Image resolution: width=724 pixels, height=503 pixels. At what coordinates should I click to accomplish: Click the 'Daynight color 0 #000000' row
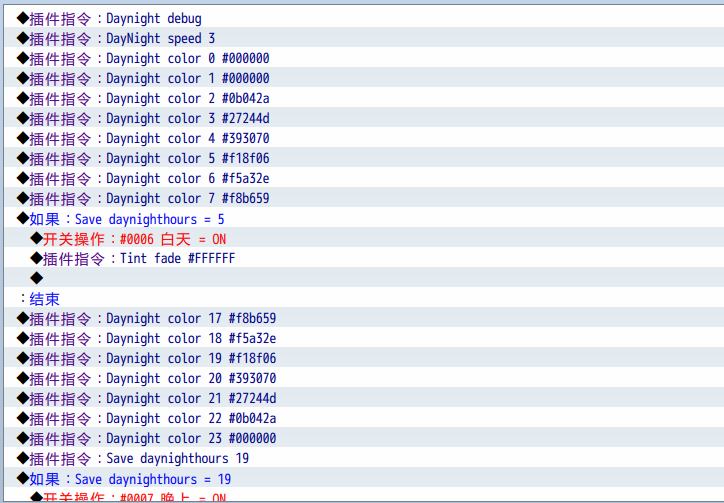click(x=364, y=58)
